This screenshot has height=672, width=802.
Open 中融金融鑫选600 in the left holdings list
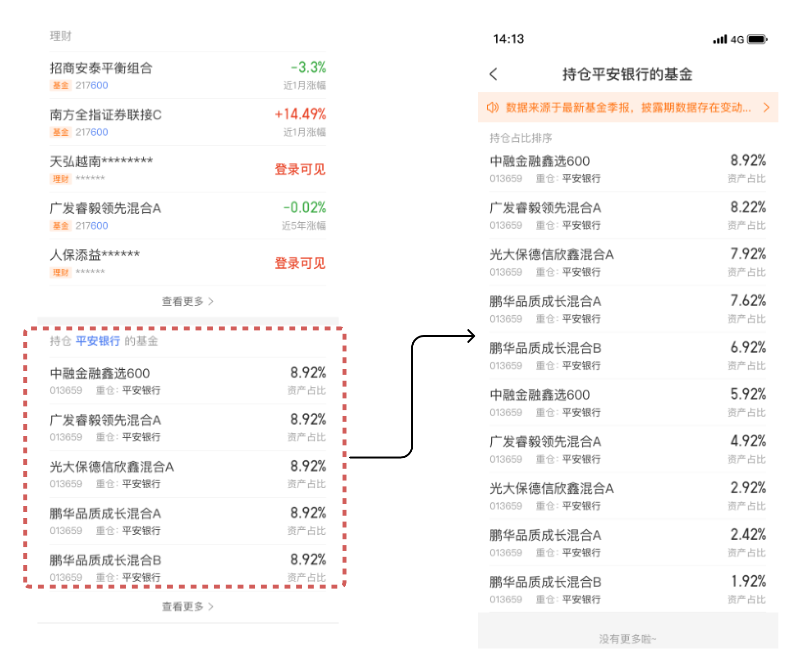[187, 381]
